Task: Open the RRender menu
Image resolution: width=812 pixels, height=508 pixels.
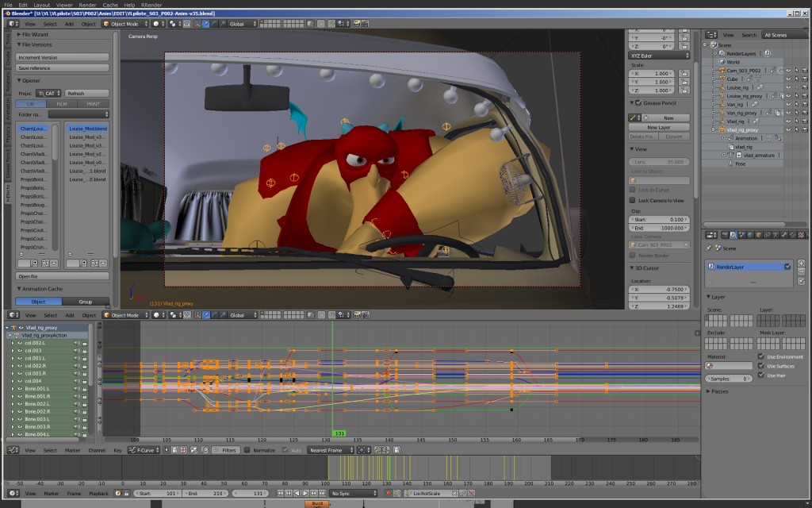Action: click(151, 5)
